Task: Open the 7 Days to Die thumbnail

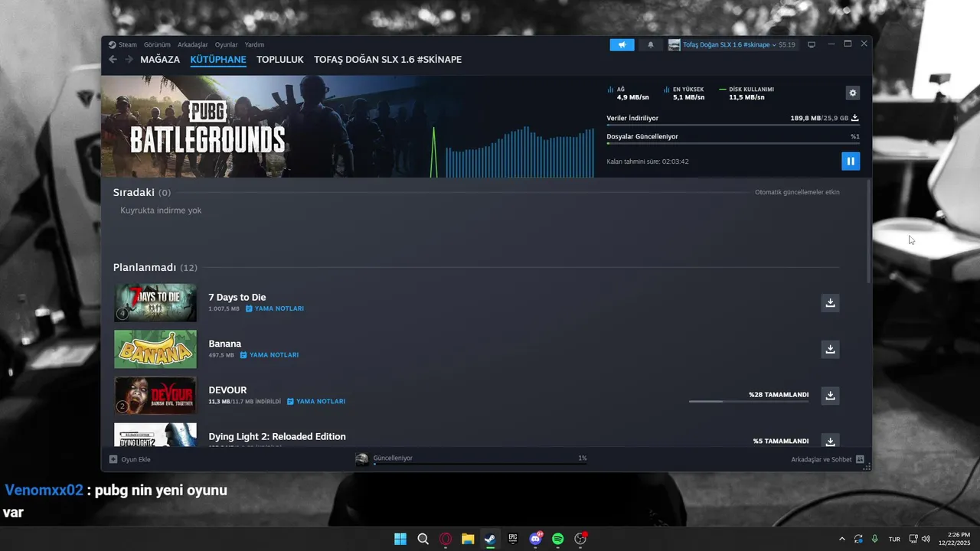Action: (x=155, y=302)
